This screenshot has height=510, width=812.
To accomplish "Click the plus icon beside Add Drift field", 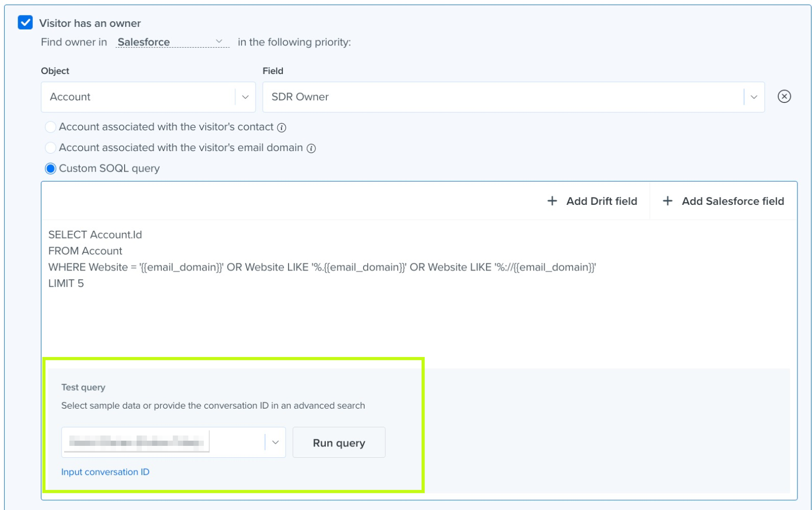I will point(552,201).
